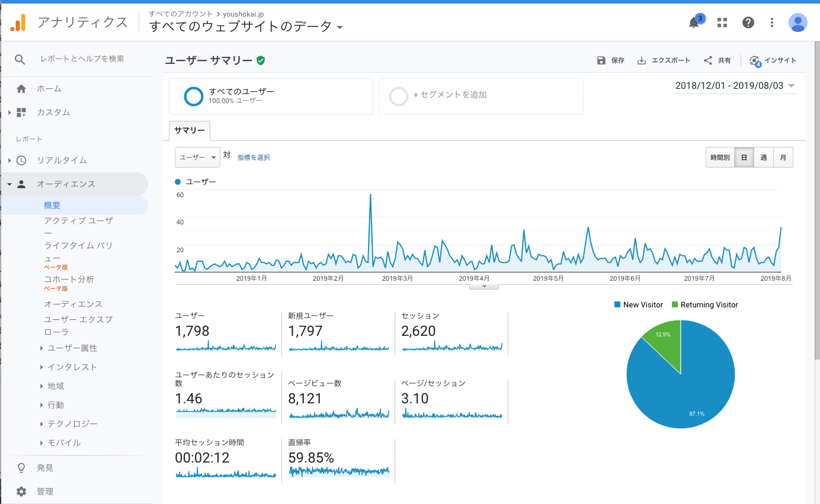Click the help question mark icon

748,23
